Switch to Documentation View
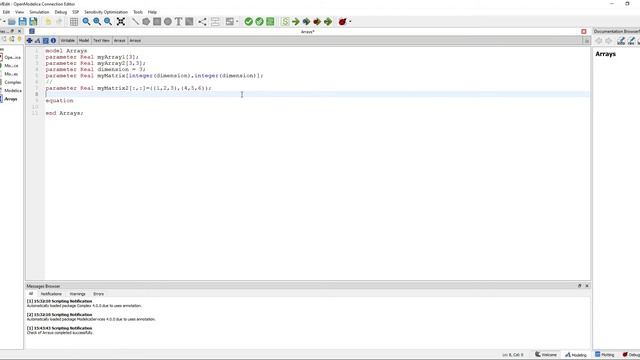The image size is (640, 360). tap(53, 40)
